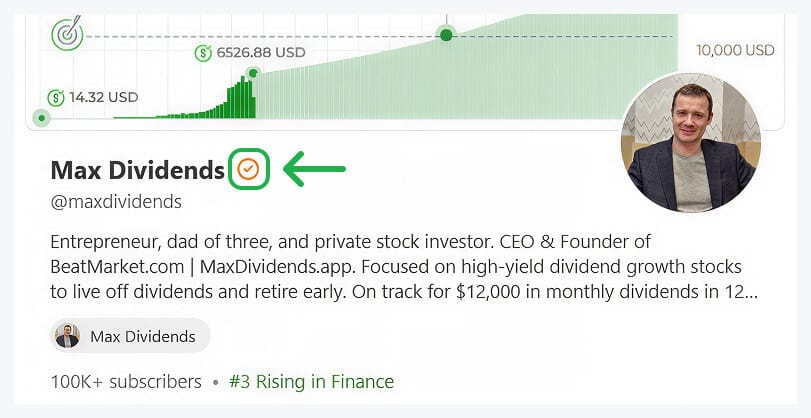Click the bio paragraph mentioning BeatMarket.com
Viewport: 811px width, 418px height.
pyautogui.click(x=404, y=267)
